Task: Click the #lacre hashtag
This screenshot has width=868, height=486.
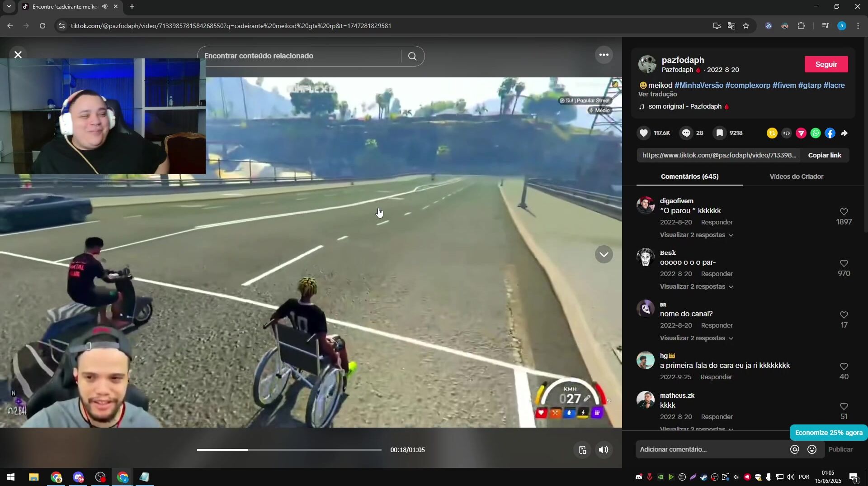Action: (834, 85)
